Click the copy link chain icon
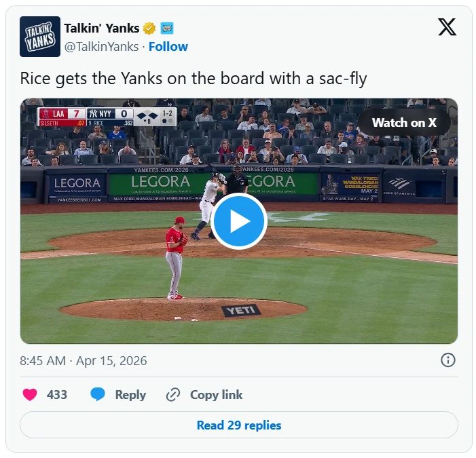The image size is (476, 458). coord(173,395)
